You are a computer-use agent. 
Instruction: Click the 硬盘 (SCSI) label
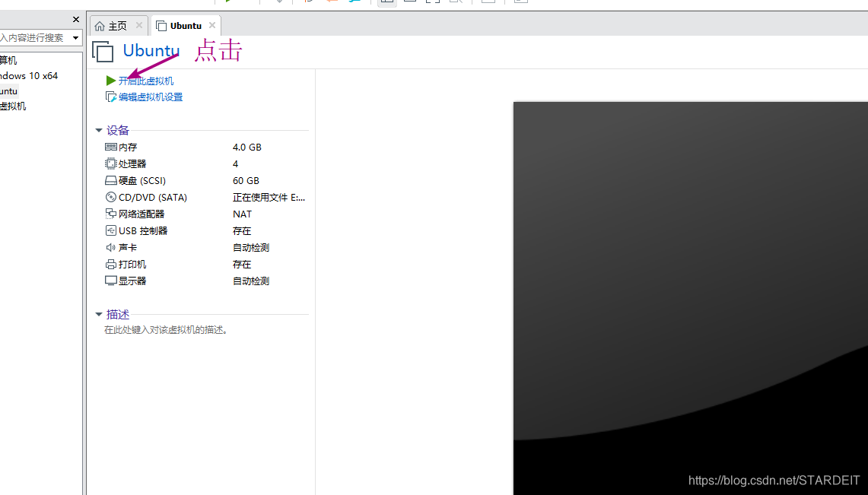(142, 181)
